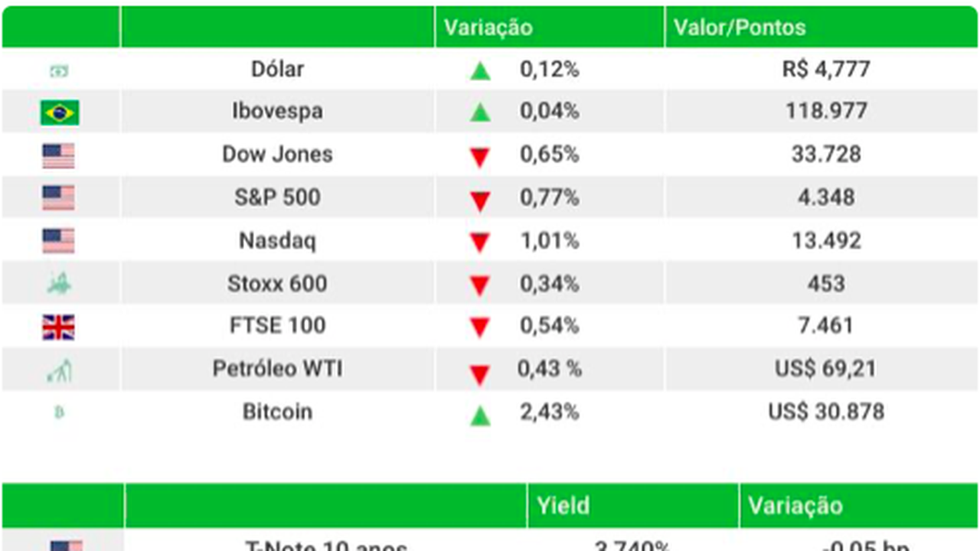The image size is (980, 551).
Task: Open the Petróleo WTI label
Action: click(x=277, y=369)
